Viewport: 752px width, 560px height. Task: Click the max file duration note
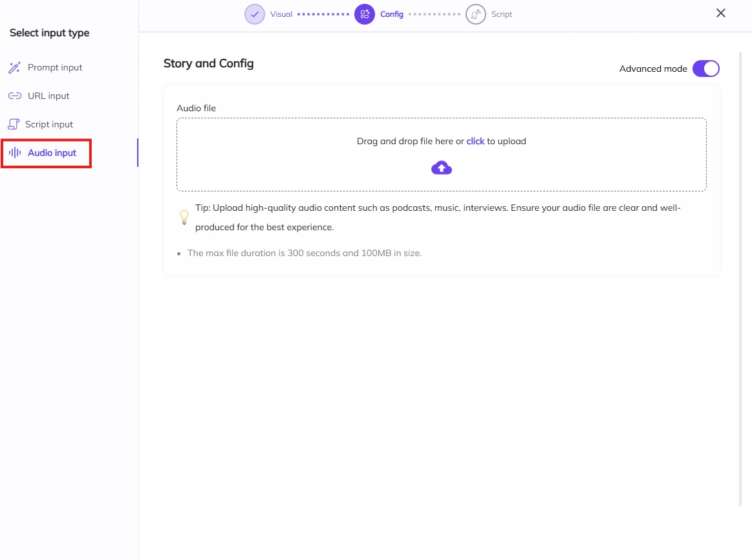[305, 253]
